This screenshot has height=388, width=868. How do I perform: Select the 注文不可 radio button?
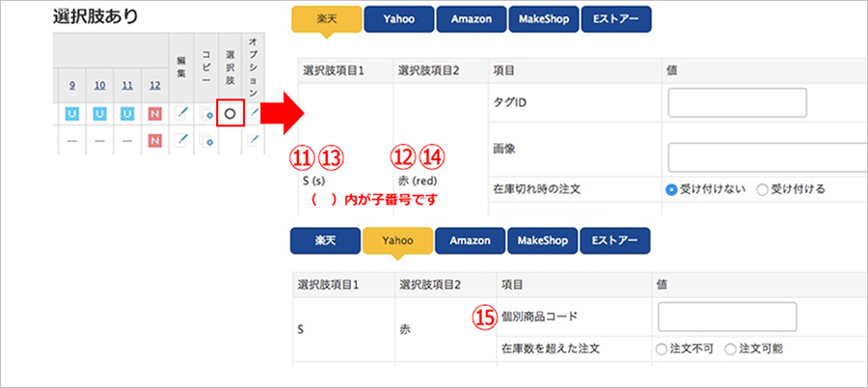[x=661, y=349]
